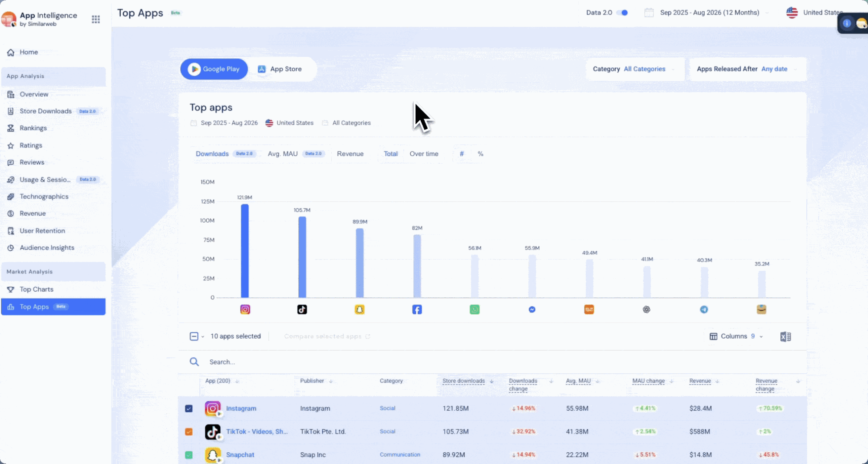This screenshot has width=868, height=464.
Task: Switch chart values to percent (%)
Action: pyautogui.click(x=480, y=154)
